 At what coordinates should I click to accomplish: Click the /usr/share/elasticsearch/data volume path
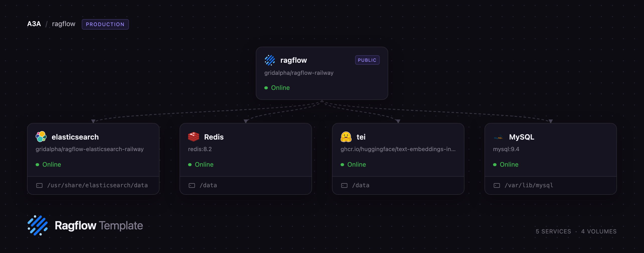point(98,185)
